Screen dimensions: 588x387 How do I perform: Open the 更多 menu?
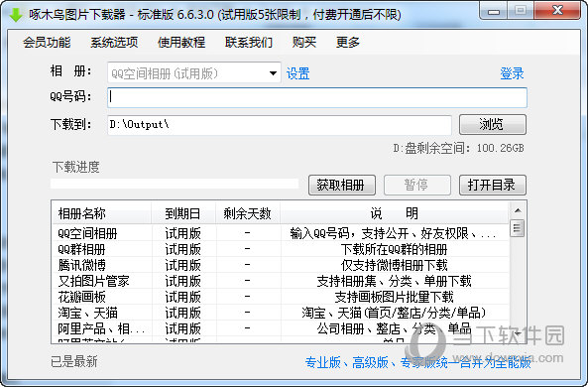tap(348, 42)
